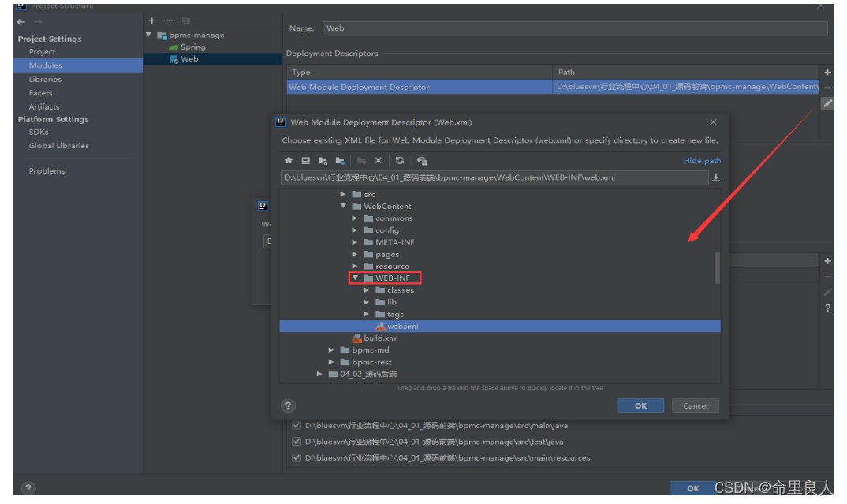Open the help button in the file chooser dialog
Screen dimensions: 847x504
(x=288, y=405)
